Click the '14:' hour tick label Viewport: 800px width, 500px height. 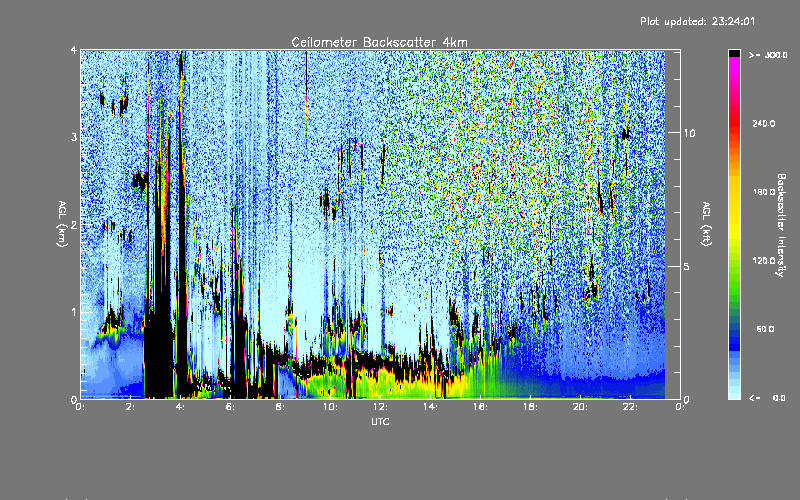tap(430, 407)
